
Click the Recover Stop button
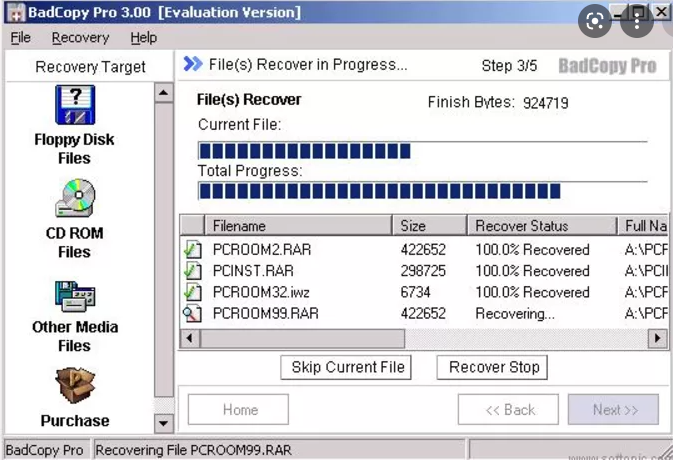[492, 367]
